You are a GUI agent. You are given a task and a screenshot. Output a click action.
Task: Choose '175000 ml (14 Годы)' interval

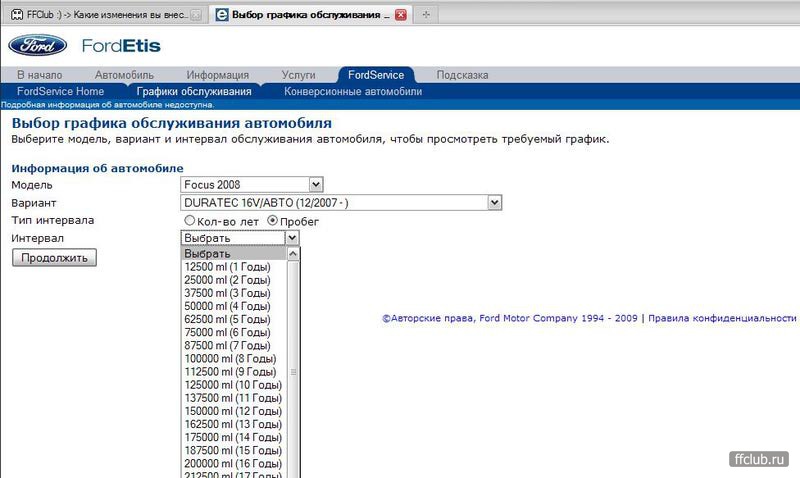point(234,437)
